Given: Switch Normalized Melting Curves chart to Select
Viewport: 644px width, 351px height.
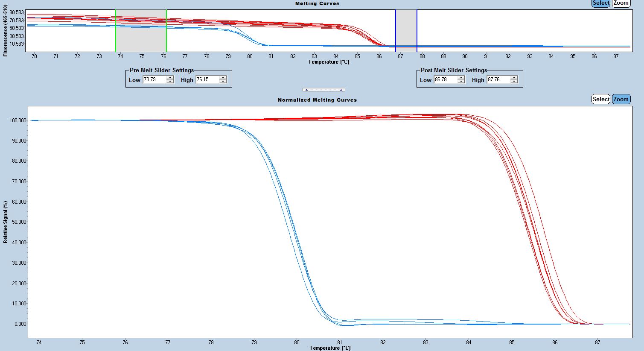Looking at the screenshot, I should click(601, 99).
